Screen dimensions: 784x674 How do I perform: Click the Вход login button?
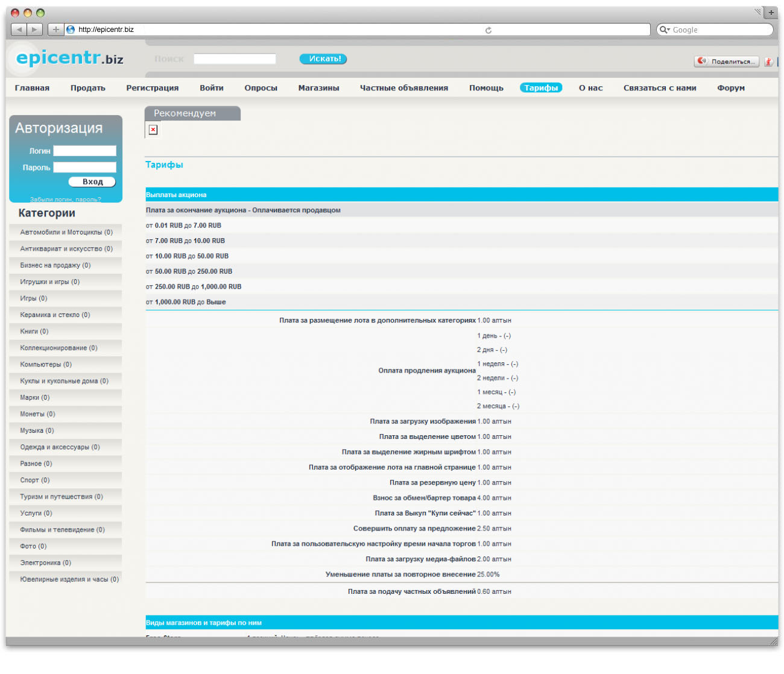pos(92,181)
